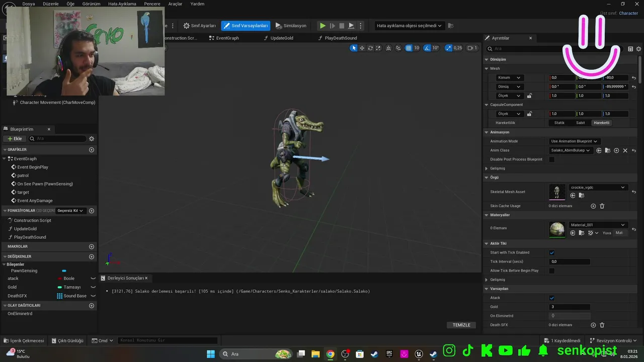Click the Tamsayı type pill of Gold

pyautogui.click(x=60, y=287)
